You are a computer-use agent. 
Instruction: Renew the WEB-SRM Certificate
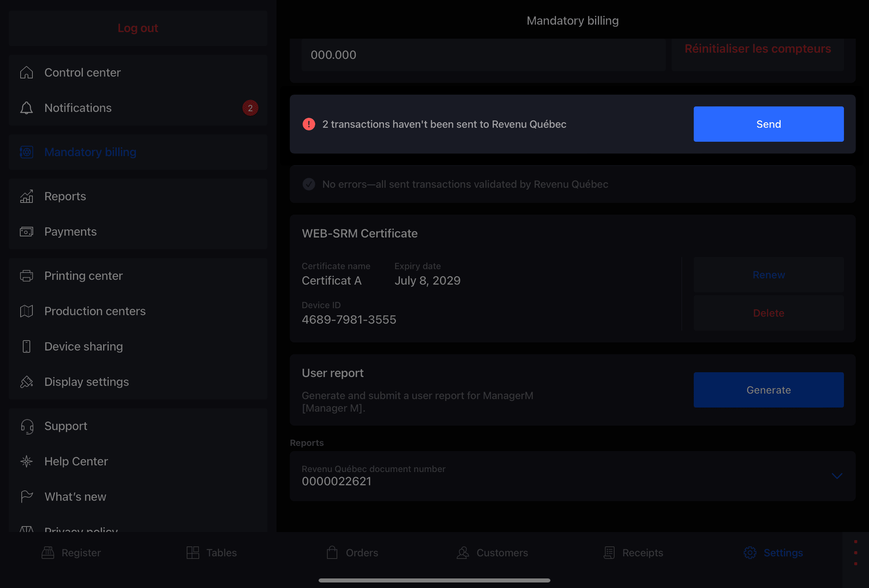[x=768, y=274]
